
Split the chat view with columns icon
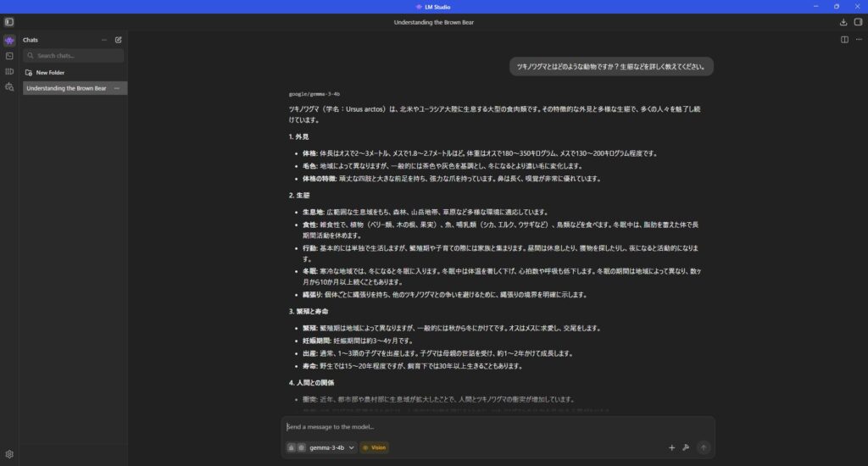coord(844,39)
